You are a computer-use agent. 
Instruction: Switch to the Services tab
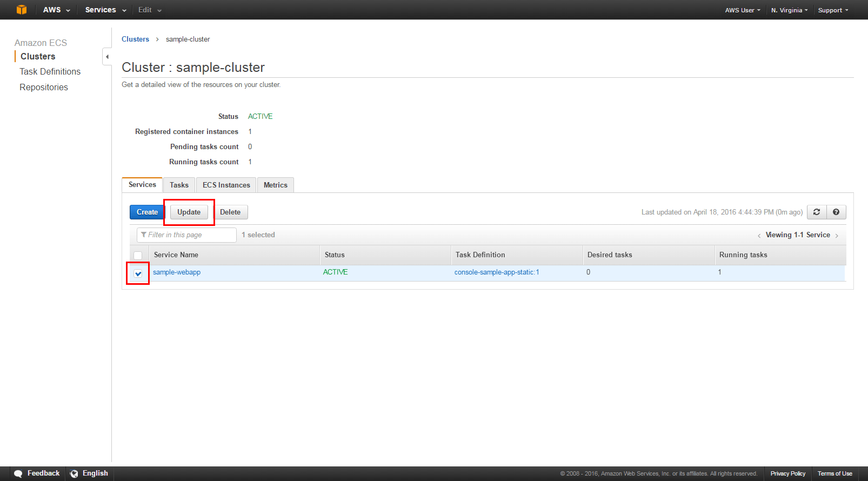[x=142, y=185]
